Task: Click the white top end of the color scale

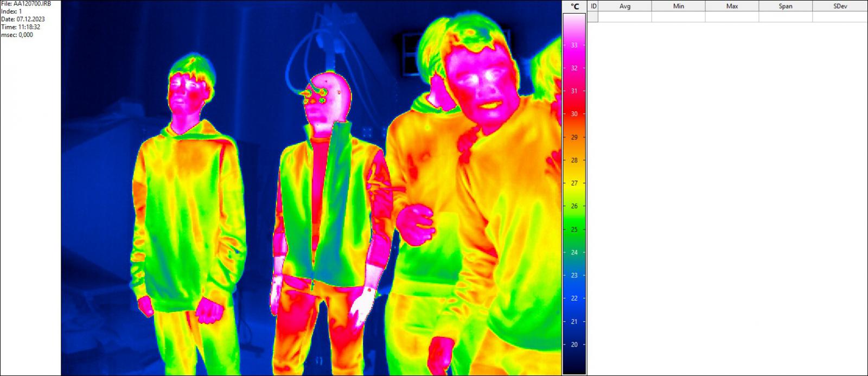Action: (x=574, y=20)
